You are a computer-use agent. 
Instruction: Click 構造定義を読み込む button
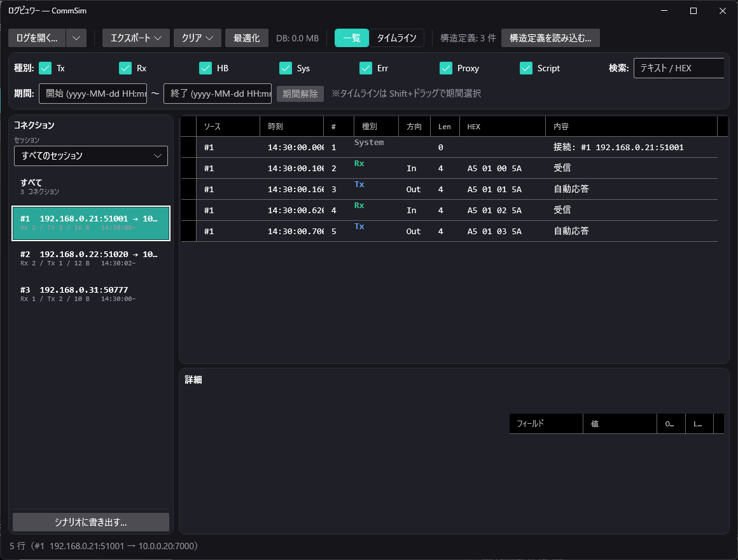point(550,38)
